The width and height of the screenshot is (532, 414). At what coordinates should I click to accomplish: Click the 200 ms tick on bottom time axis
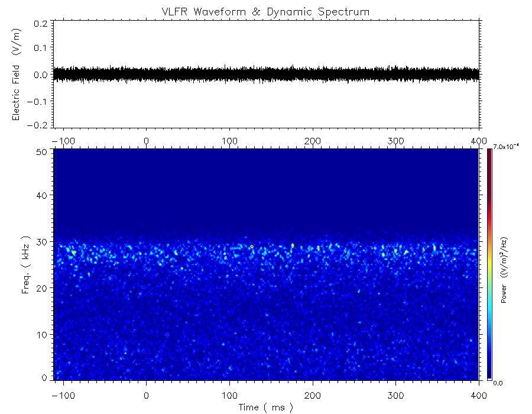pos(312,395)
